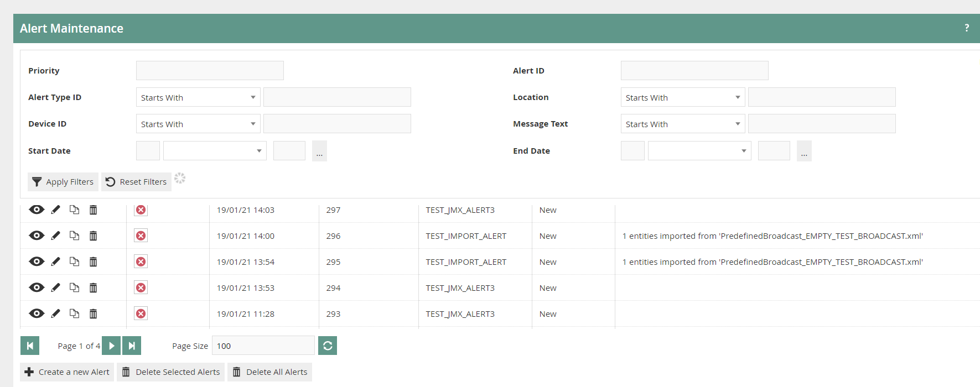The width and height of the screenshot is (980, 387).
Task: Focus the Alert Type ID text field
Action: (x=337, y=97)
